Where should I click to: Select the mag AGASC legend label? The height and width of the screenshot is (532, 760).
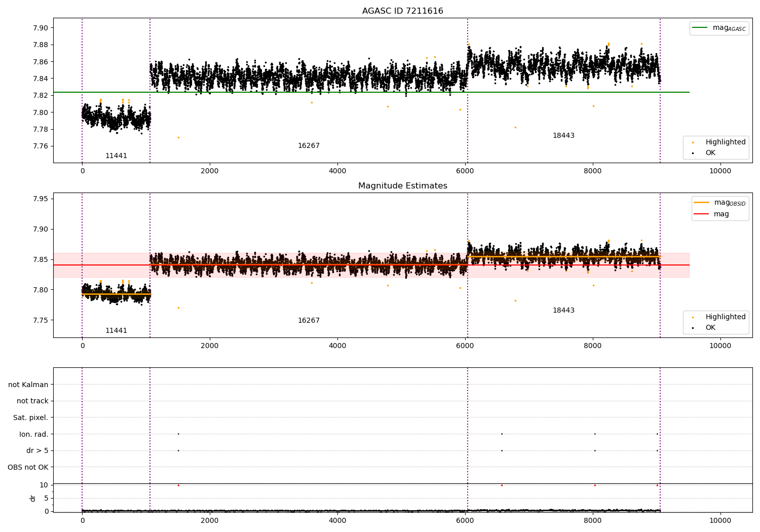(x=729, y=28)
